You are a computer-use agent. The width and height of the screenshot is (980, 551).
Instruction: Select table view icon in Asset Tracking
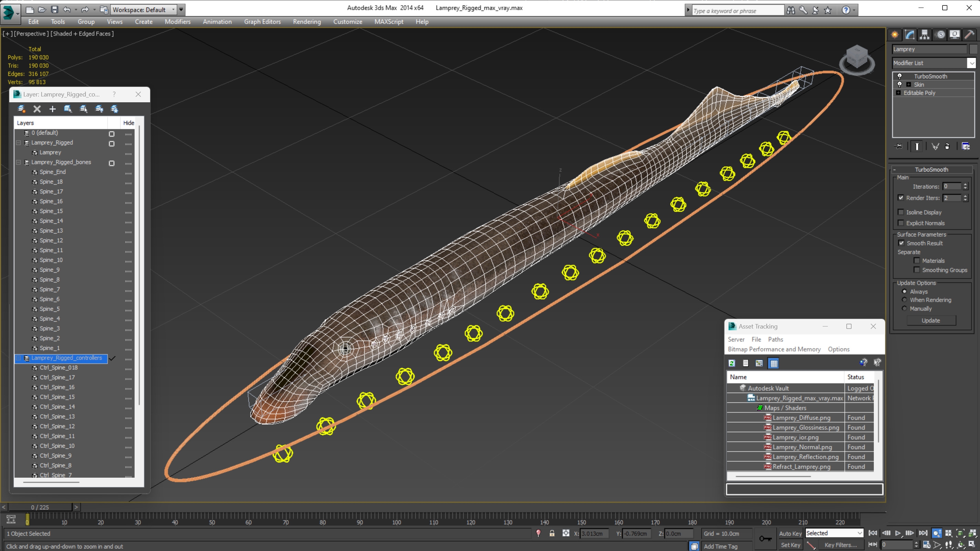774,363
